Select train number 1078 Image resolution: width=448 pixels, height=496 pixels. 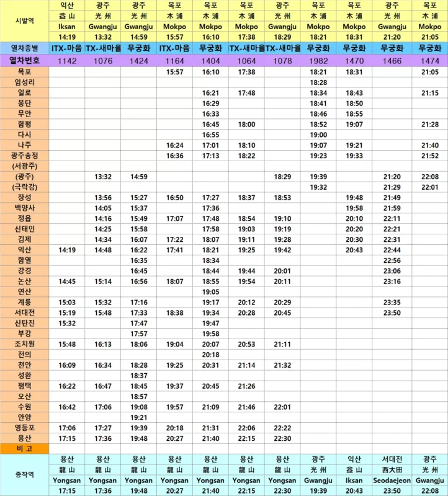282,61
